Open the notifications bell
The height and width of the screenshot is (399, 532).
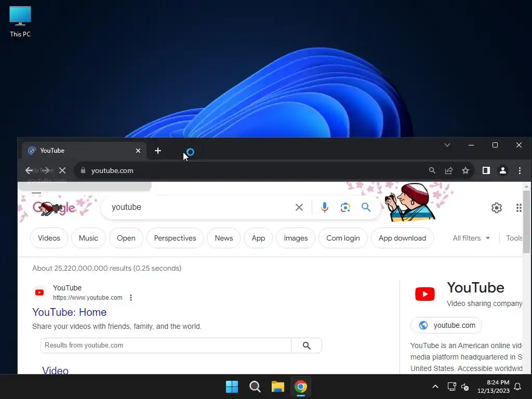pyautogui.click(x=518, y=387)
